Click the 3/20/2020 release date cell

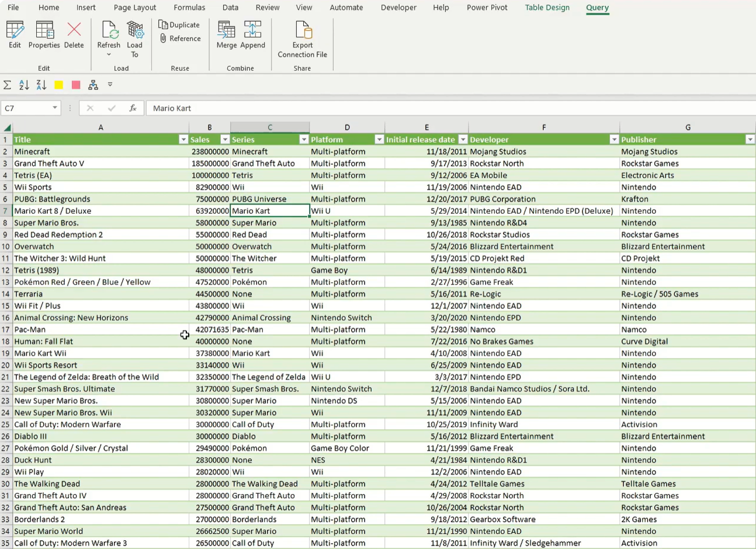coord(426,318)
